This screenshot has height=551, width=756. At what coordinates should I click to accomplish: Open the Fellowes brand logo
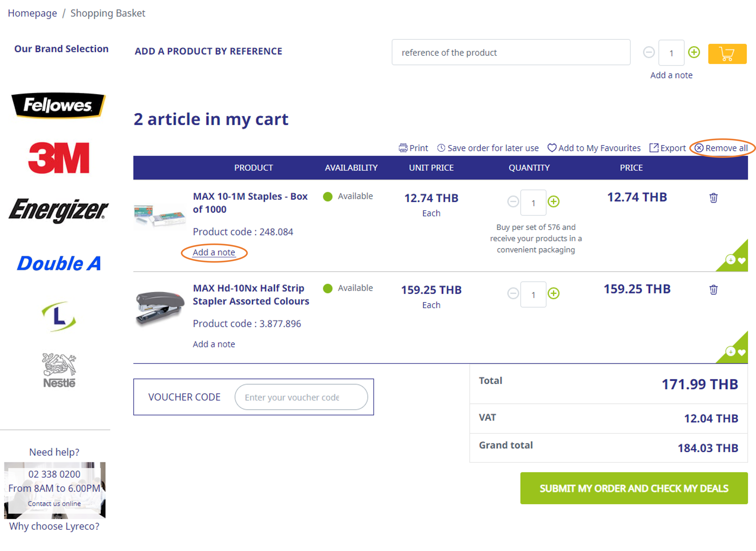pos(58,105)
